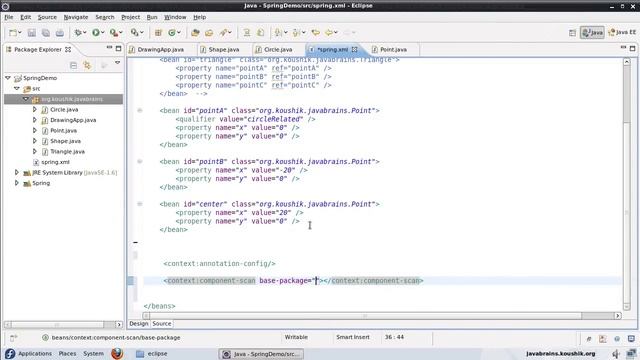Screen dimensions: 640x360
Task: Collapse the pointA bean fold marker
Action: pyautogui.click(x=140, y=110)
